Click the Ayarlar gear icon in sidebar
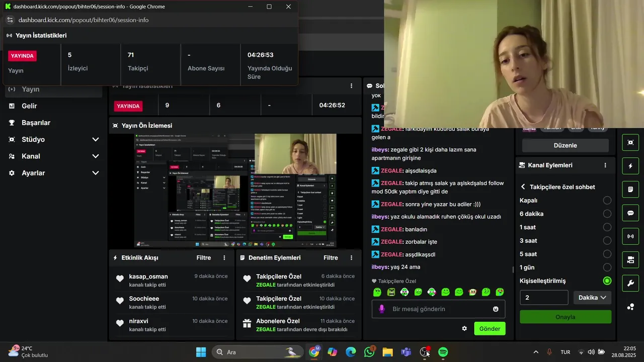Screen dimensions: 644x362 click(12, 173)
